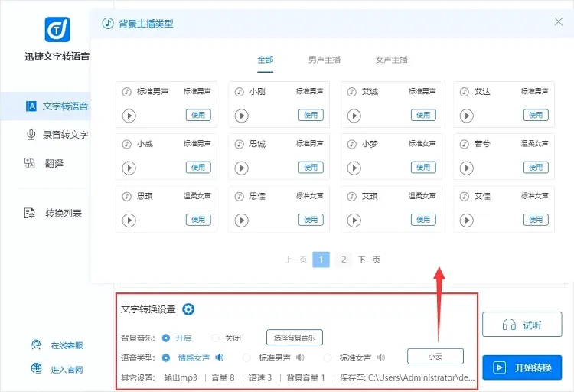This screenshot has height=392, width=574.
Task: Click the music note icon beside 思琪
Action: pyautogui.click(x=126, y=196)
